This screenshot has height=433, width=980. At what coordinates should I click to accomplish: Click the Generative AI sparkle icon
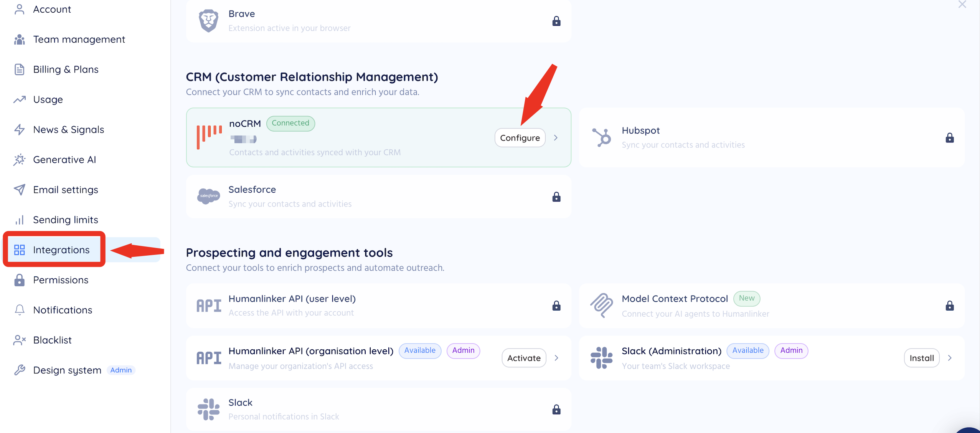click(x=20, y=160)
